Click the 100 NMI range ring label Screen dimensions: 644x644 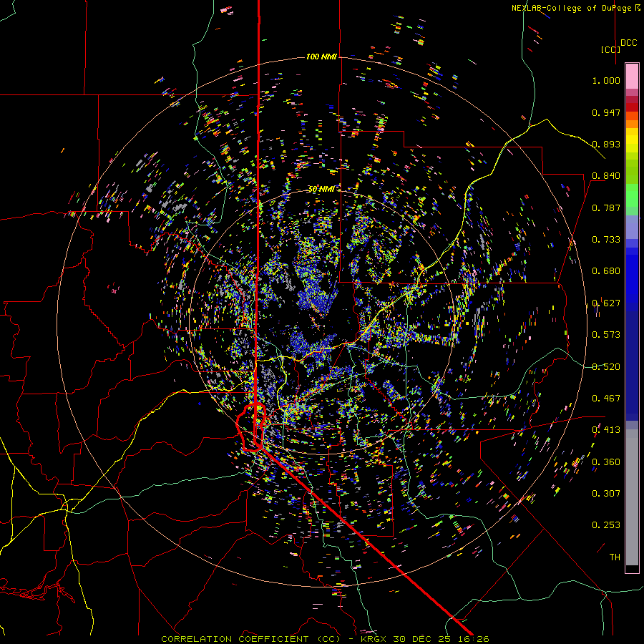321,57
